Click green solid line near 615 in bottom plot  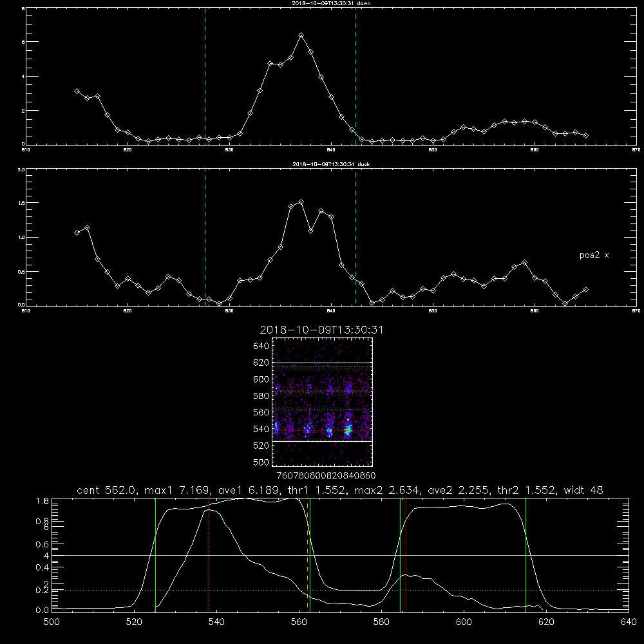526,554
